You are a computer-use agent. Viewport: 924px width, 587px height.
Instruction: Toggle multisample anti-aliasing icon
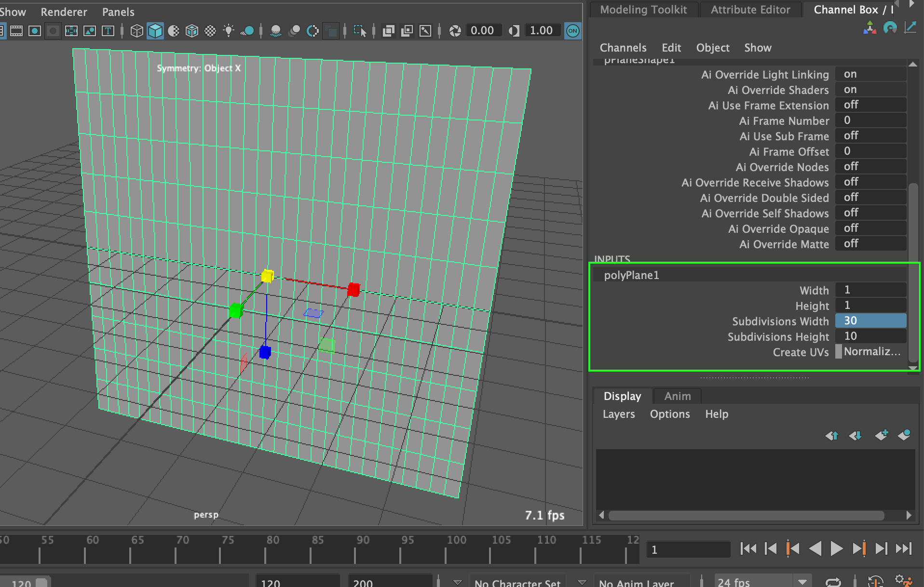pos(313,31)
